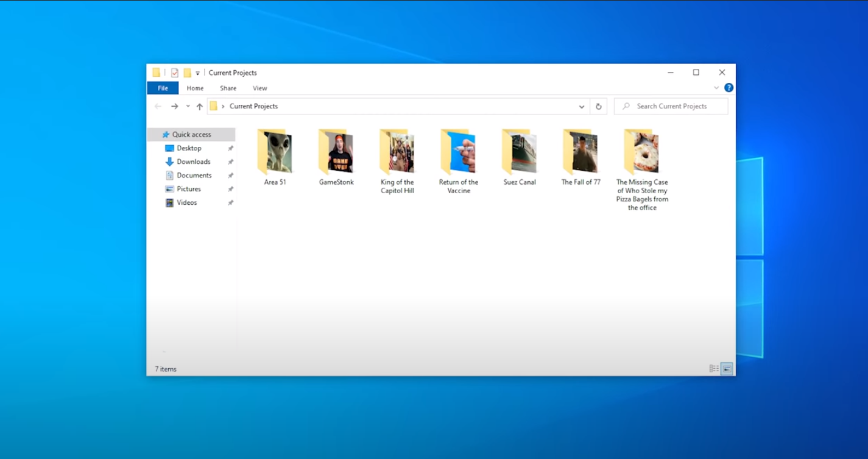
Task: Click the pin icon next to Pictures
Action: pyautogui.click(x=230, y=190)
